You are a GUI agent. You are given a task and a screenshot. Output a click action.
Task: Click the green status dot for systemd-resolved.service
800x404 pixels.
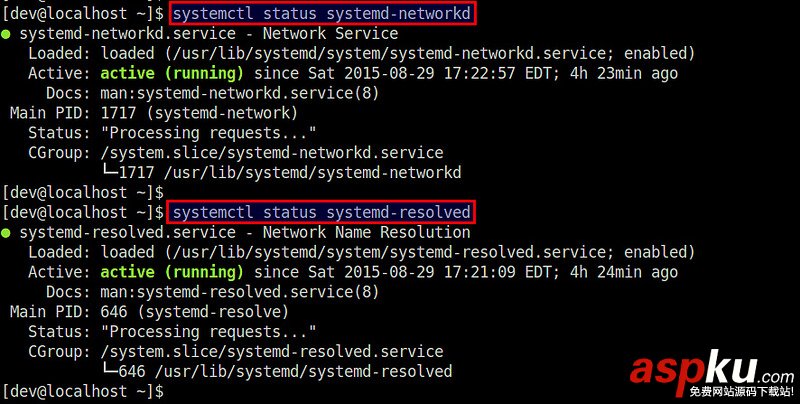(x=6, y=234)
